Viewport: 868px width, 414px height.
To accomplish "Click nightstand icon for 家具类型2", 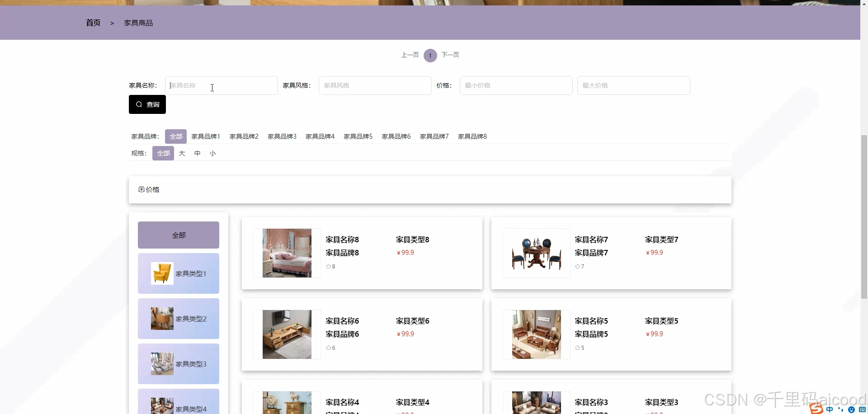I will point(162,319).
